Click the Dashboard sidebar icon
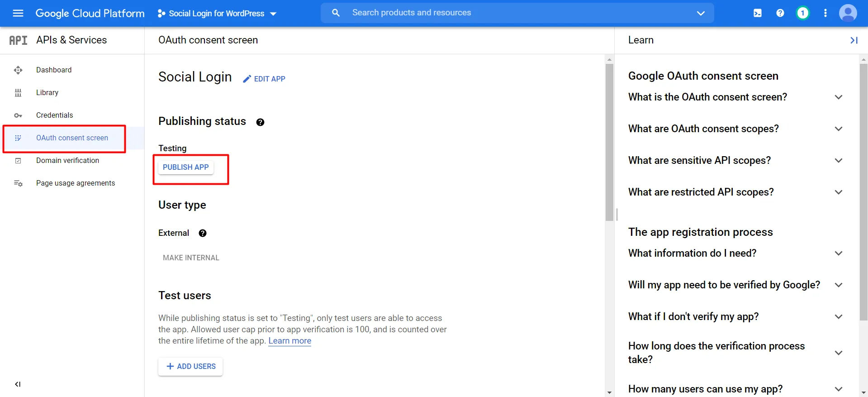Screen dimensions: 868x397 (x=18, y=70)
